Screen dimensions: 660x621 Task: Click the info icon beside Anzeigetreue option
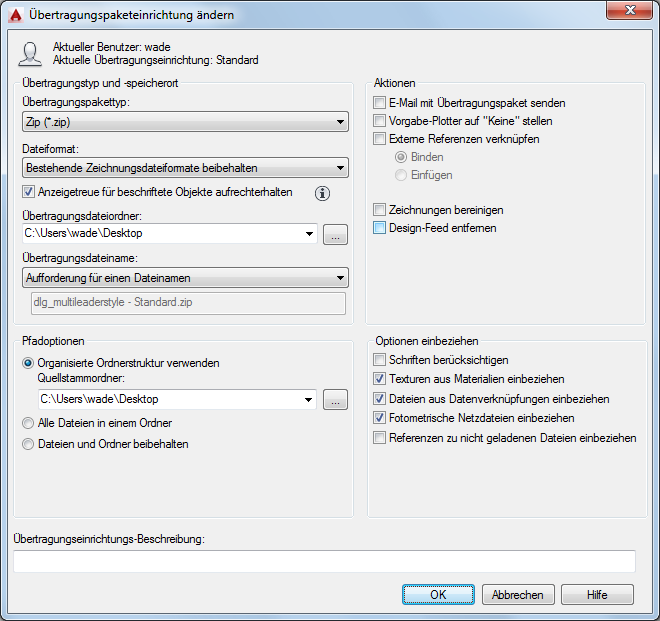click(x=322, y=193)
